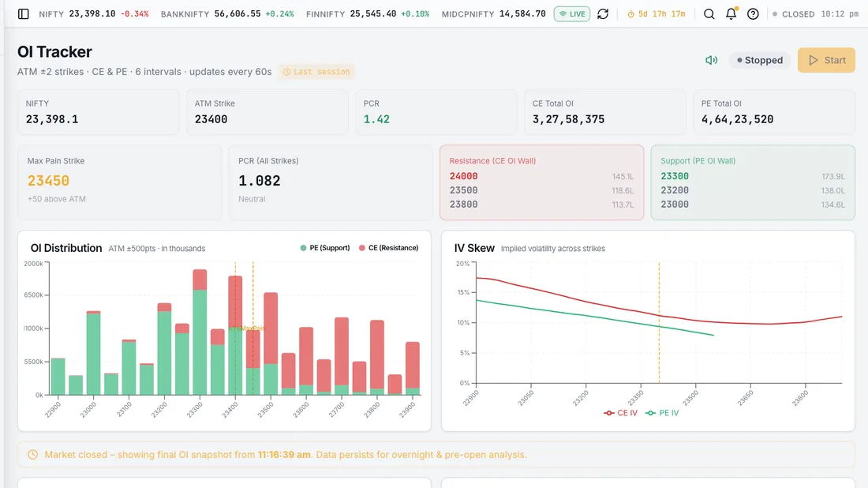Click support strike 23000 row
Image resolution: width=868 pixels, height=488 pixels.
752,205
